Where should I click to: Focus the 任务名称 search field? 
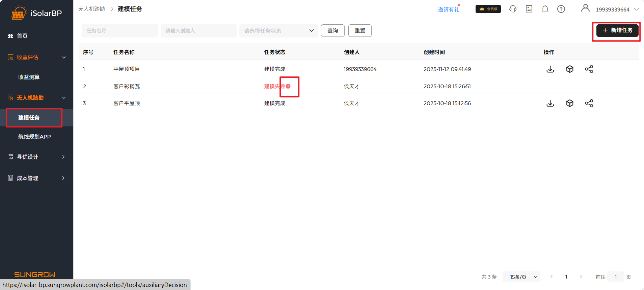tap(119, 31)
